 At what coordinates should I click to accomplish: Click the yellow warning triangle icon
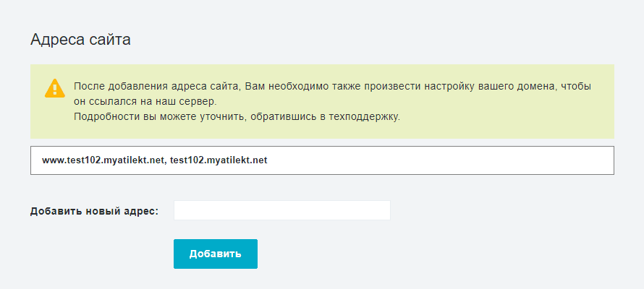54,88
